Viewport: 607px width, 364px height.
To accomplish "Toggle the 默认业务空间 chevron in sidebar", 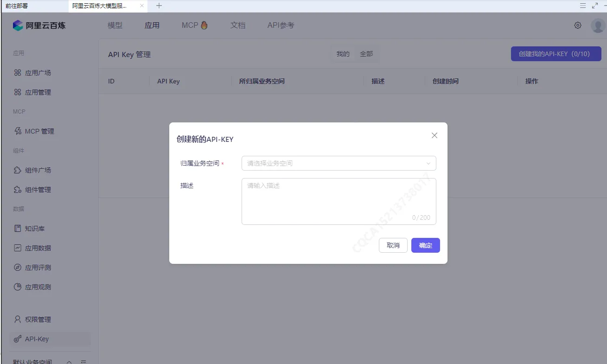I will (69, 362).
